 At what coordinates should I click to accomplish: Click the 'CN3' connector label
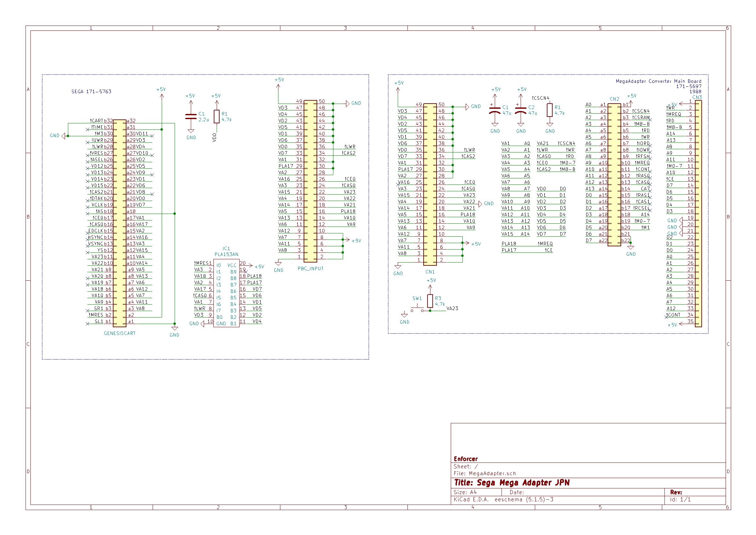coord(697,97)
